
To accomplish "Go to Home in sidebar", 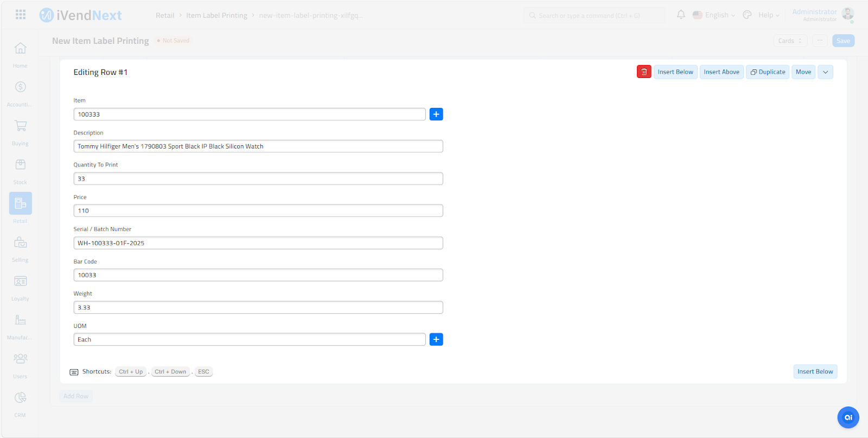I will (20, 49).
